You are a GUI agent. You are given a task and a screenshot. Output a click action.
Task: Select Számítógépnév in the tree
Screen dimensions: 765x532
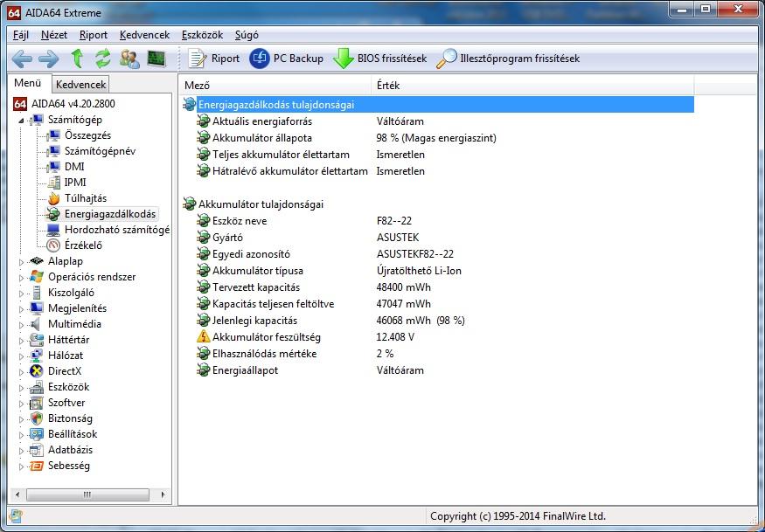(x=100, y=151)
